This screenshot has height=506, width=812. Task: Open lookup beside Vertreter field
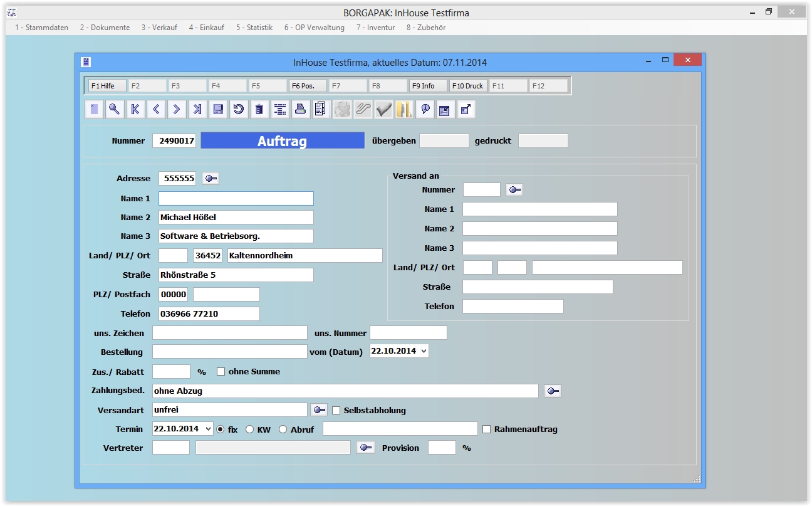coord(365,448)
